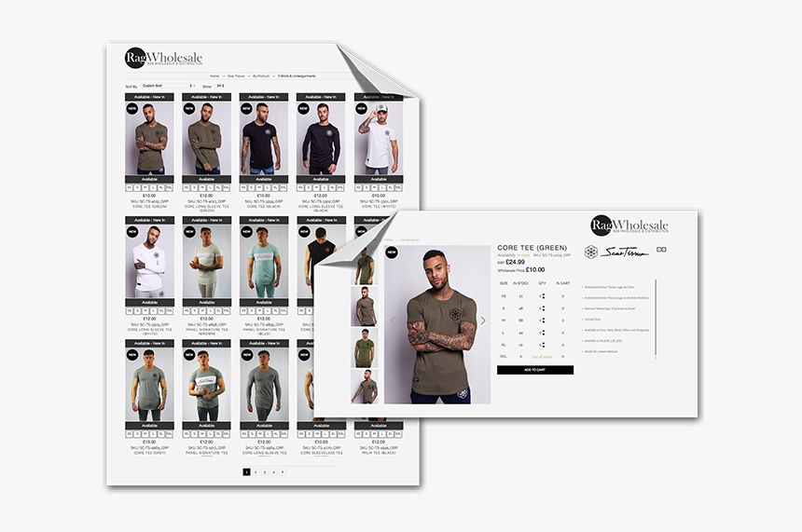Adjust S quantity stepper
This screenshot has height=532, width=802.
pyautogui.click(x=543, y=308)
